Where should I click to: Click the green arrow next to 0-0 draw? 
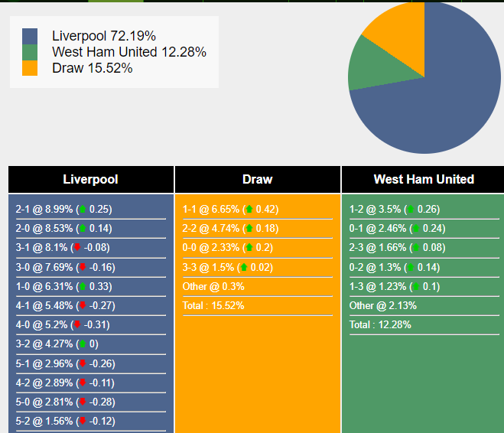pos(249,247)
